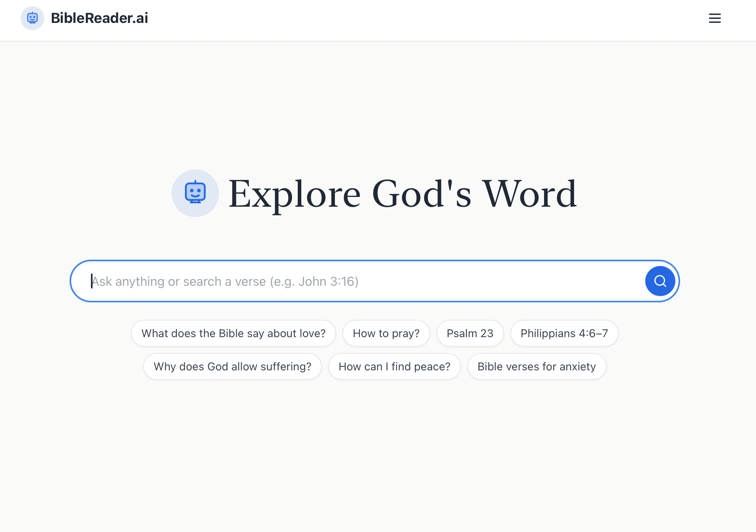The width and height of the screenshot is (756, 532).
Task: Click 'How can I find peace?' prompt
Action: click(x=394, y=366)
